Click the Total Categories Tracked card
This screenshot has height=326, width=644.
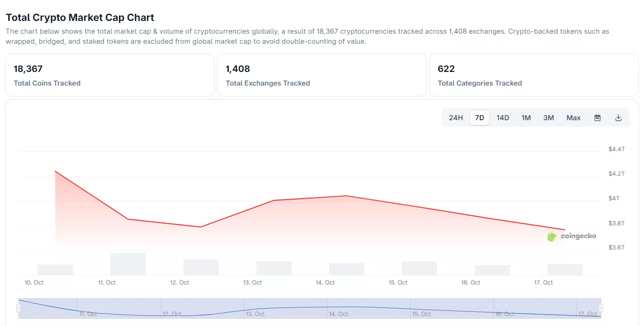[x=534, y=75]
